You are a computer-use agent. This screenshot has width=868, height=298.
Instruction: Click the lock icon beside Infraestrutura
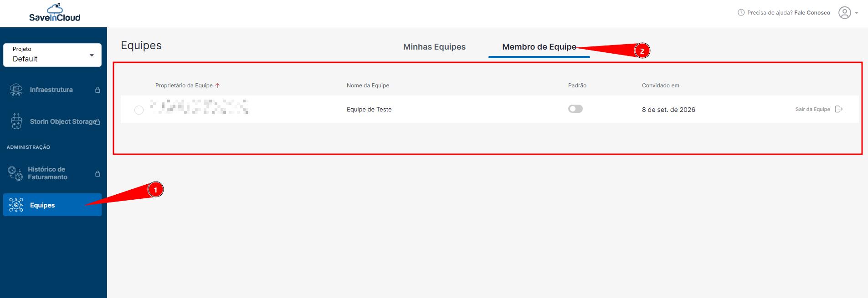(98, 90)
